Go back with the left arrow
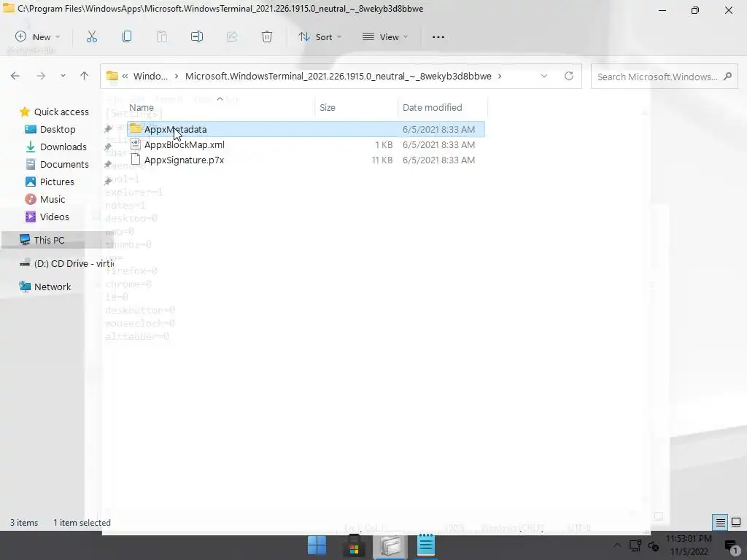Screen dimensions: 747x560 pos(15,76)
